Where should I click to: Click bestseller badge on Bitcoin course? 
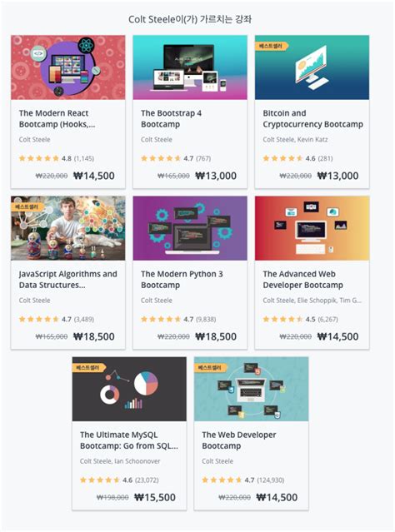click(x=272, y=46)
